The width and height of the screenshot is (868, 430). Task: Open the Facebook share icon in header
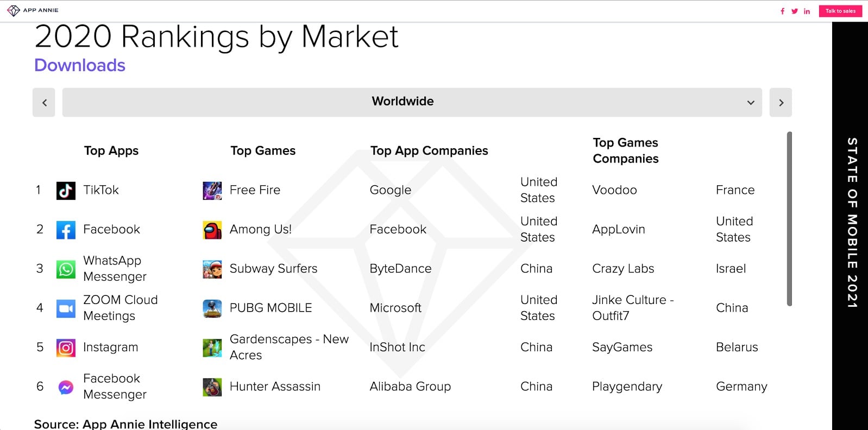coord(782,11)
